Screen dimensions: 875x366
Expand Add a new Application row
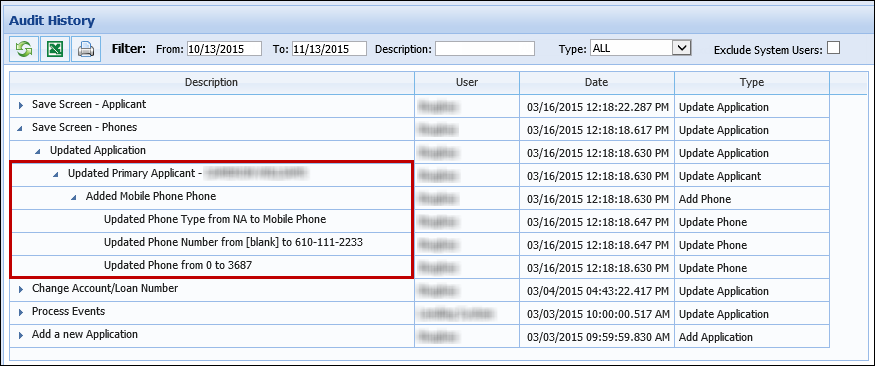21,335
